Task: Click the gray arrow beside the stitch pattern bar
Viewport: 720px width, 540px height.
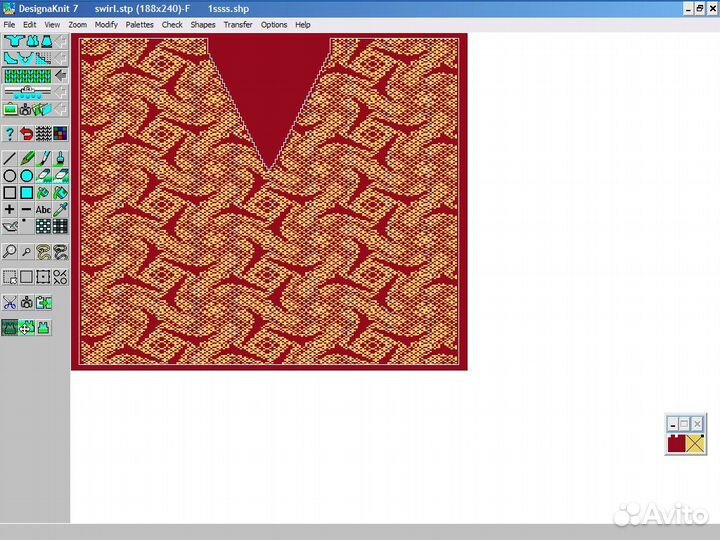Action: pyautogui.click(x=61, y=75)
